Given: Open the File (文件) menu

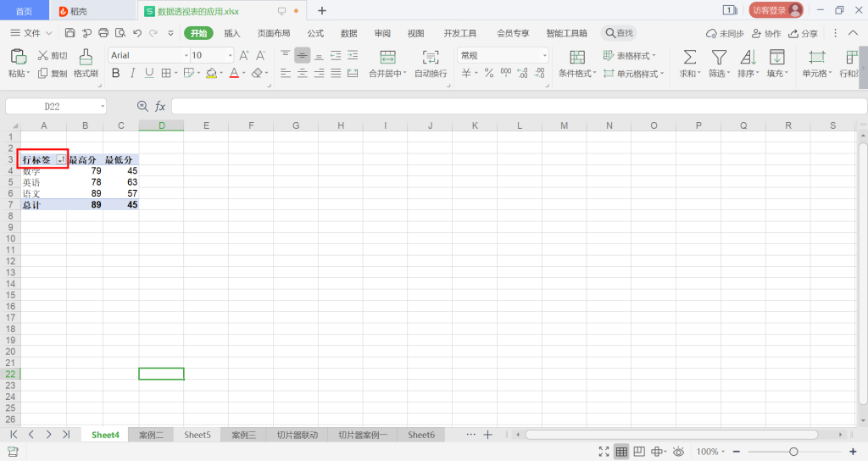Looking at the screenshot, I should click(31, 33).
